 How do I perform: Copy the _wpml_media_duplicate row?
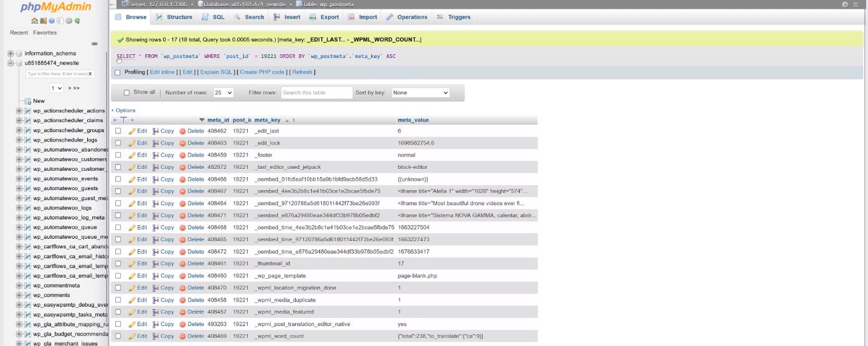coord(163,300)
